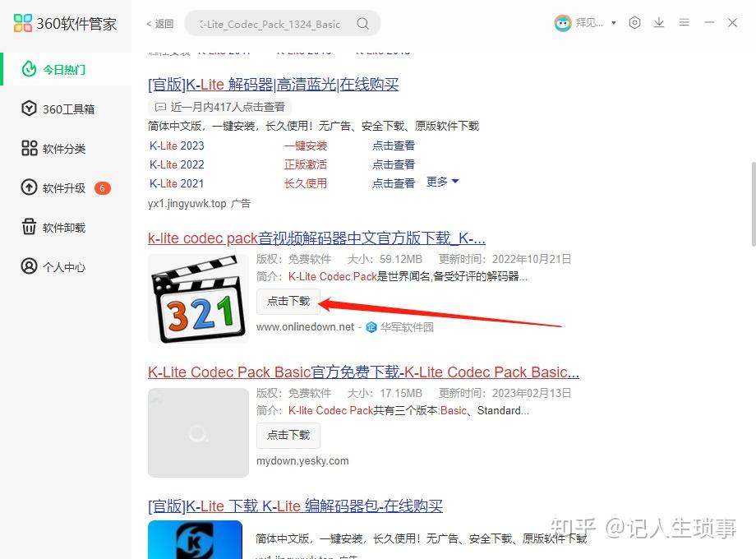Click the 360工具箱 hexagon icon
Screen dimensions: 756x559
coord(29,108)
